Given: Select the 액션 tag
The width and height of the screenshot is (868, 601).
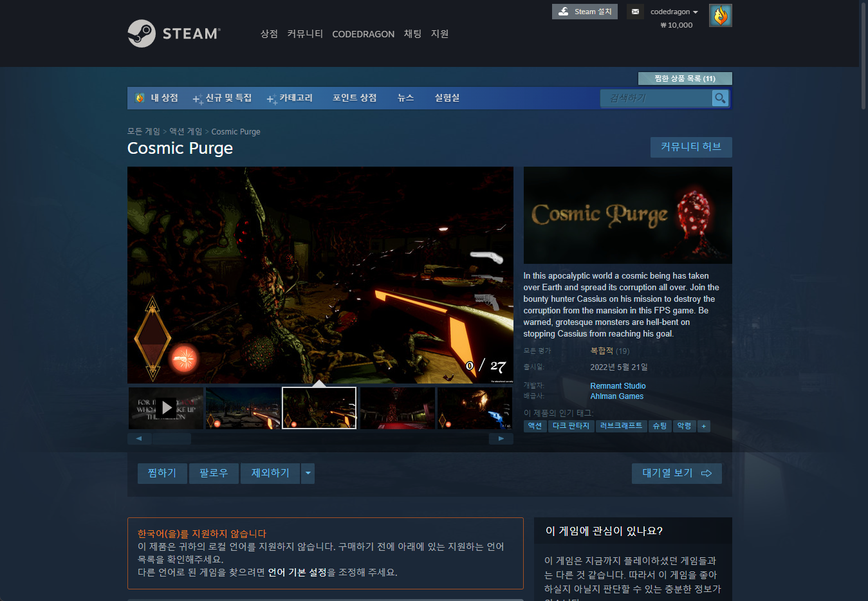Looking at the screenshot, I should (535, 426).
